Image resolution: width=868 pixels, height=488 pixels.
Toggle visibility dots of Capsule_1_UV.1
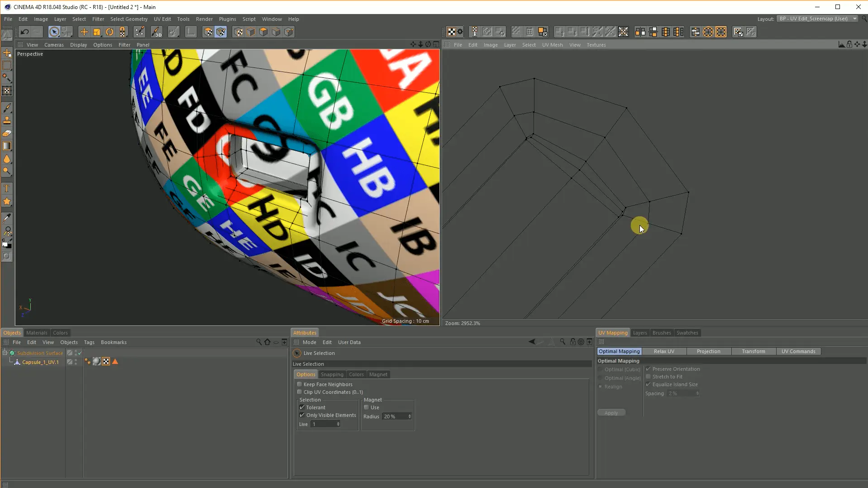pos(76,362)
